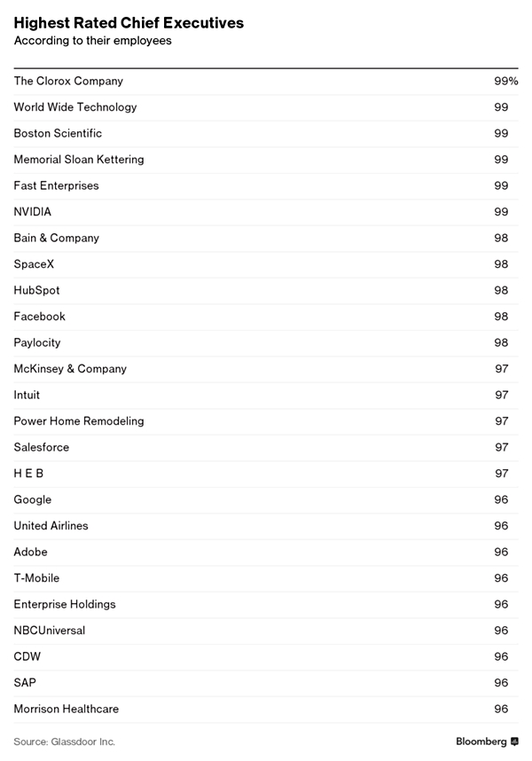Click Bain & Company entry
The width and height of the screenshot is (532, 761).
coord(57,238)
